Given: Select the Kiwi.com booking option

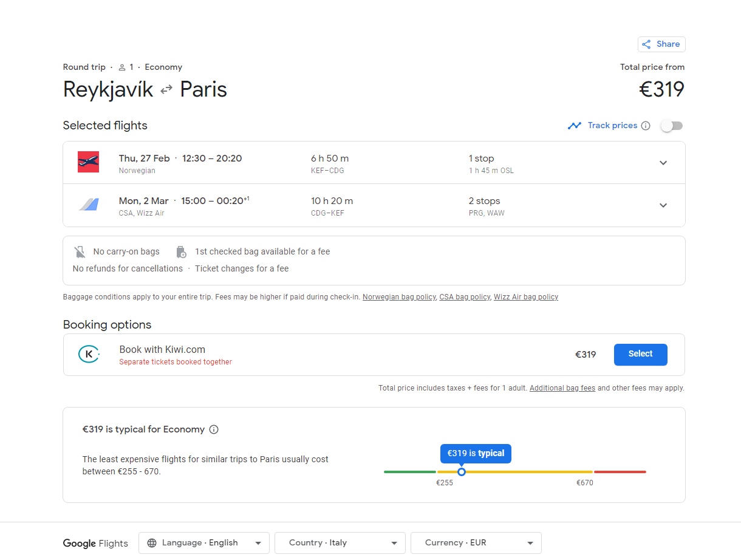Looking at the screenshot, I should click(x=640, y=354).
